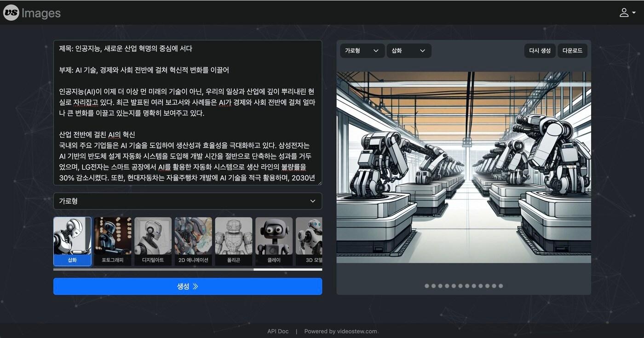Pick the 2D 애니메이션 style
644x338 pixels.
point(193,240)
